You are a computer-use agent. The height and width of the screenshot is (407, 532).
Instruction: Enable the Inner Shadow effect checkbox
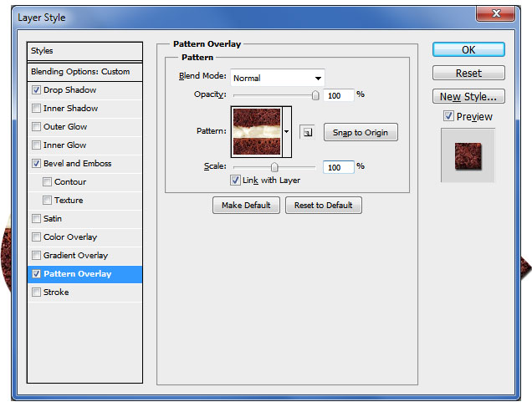click(36, 109)
